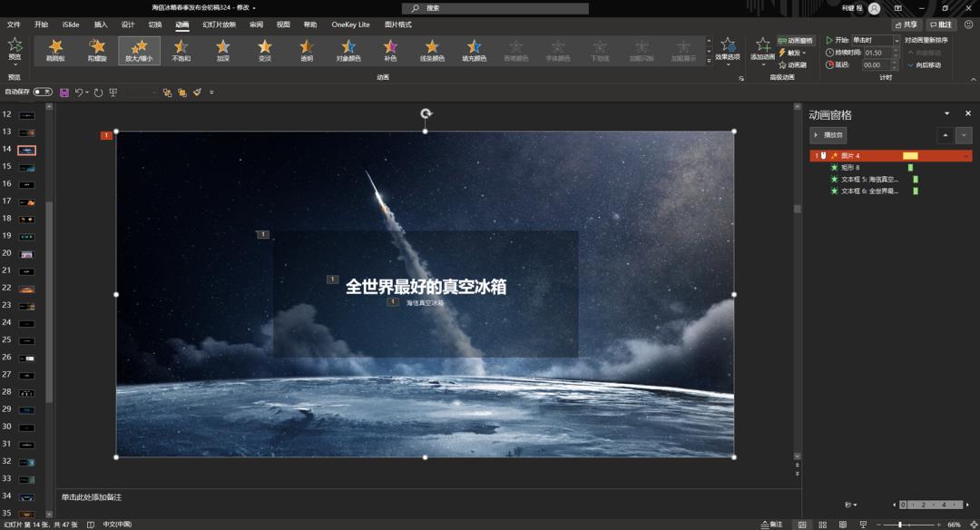The width and height of the screenshot is (980, 530).
Task: Click the purple save icon in quick access toolbar
Action: tap(64, 93)
